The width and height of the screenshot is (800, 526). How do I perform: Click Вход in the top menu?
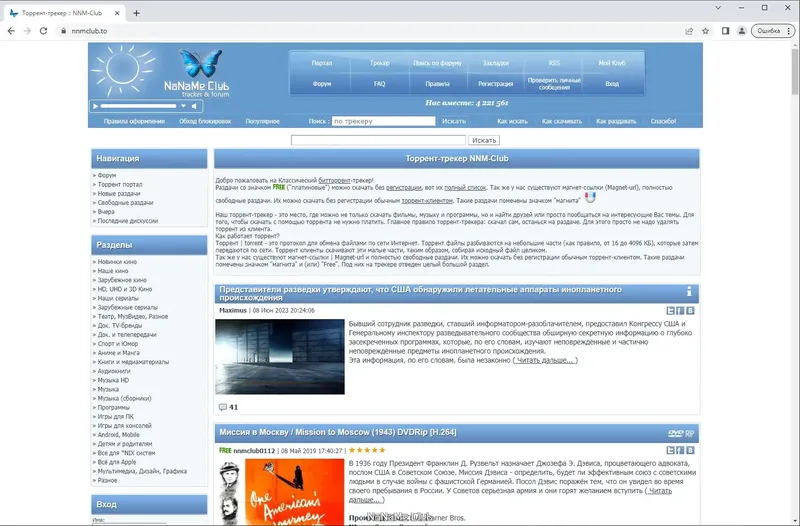tap(612, 84)
